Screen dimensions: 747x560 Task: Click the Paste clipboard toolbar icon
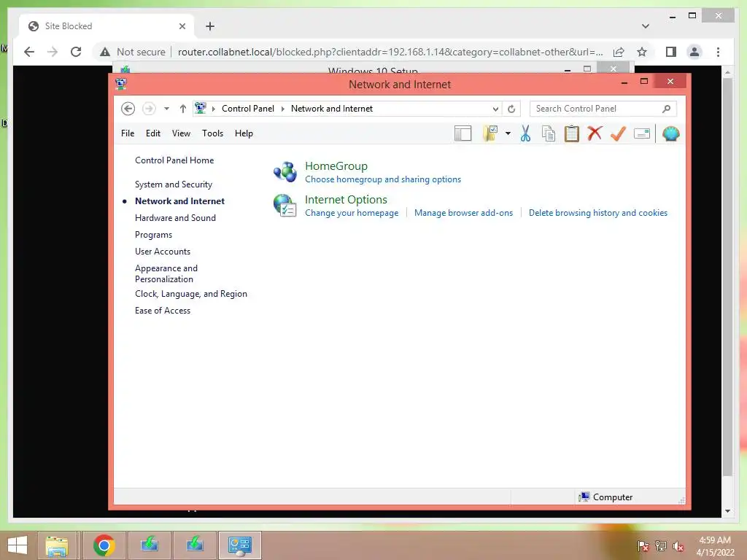572,134
